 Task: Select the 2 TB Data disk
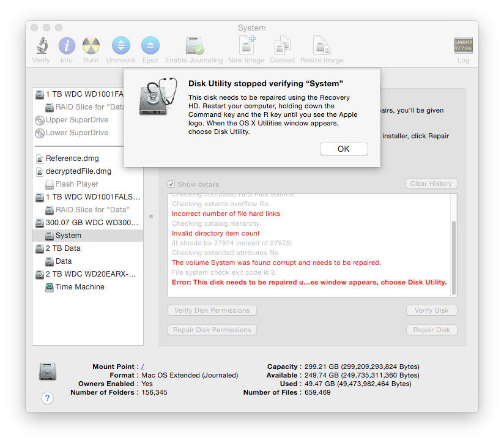[87, 248]
